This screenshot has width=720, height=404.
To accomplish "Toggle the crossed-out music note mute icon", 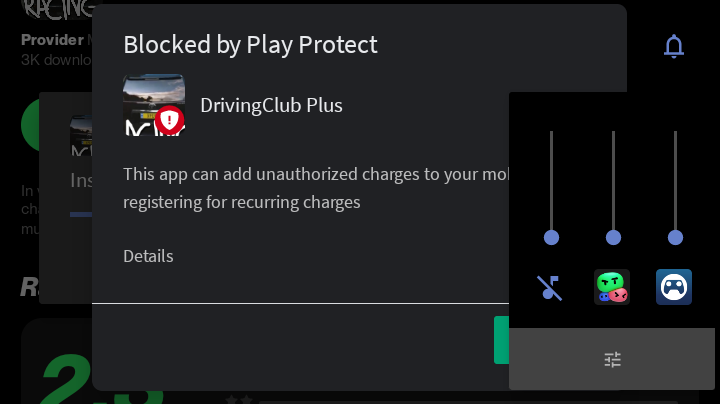I will coord(550,288).
